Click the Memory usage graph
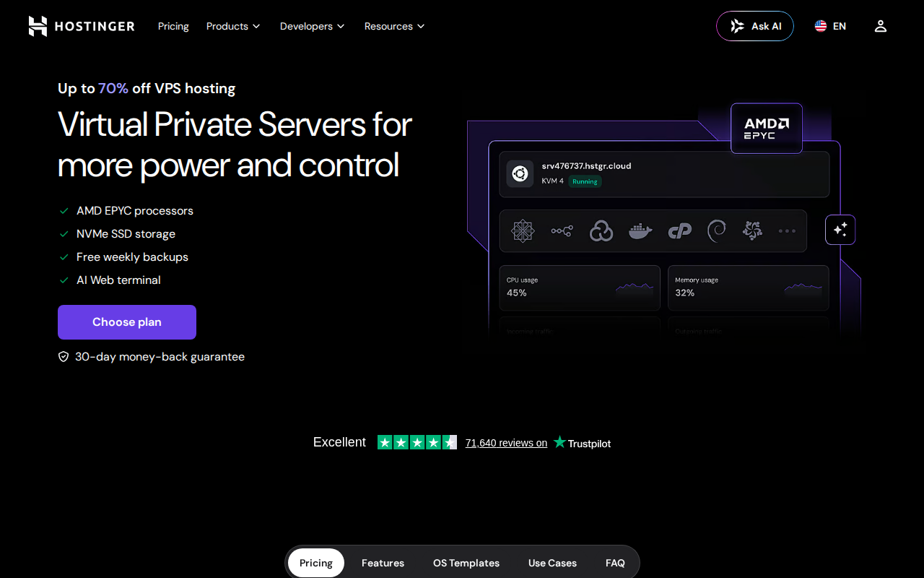 point(803,288)
